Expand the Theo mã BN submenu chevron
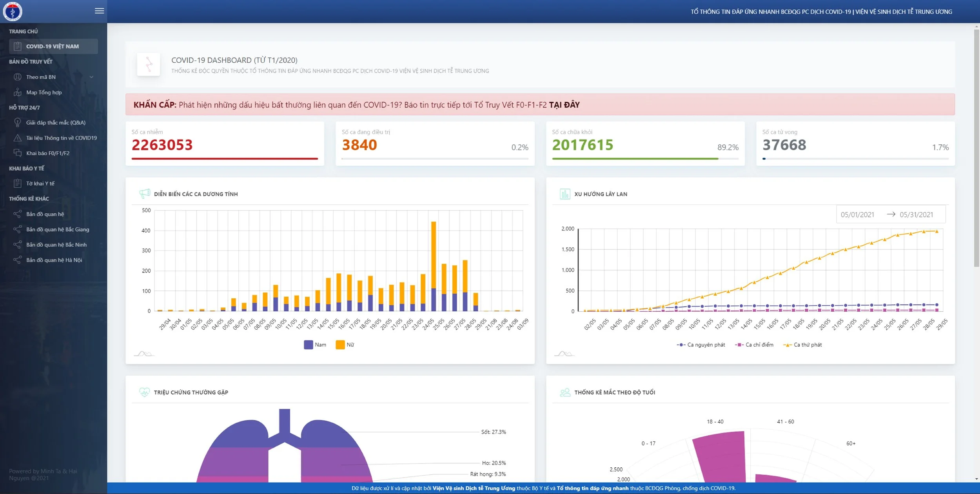The height and width of the screenshot is (494, 980). (x=91, y=77)
